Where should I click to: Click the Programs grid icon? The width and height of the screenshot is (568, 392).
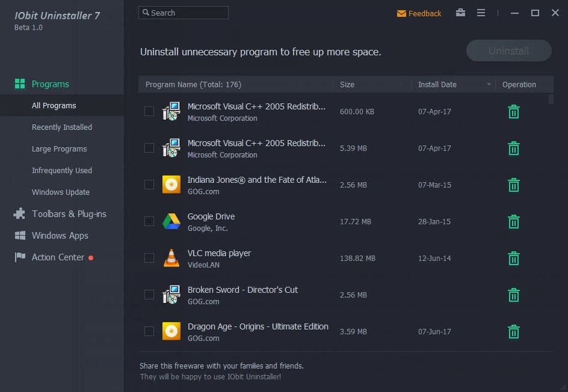coord(20,84)
